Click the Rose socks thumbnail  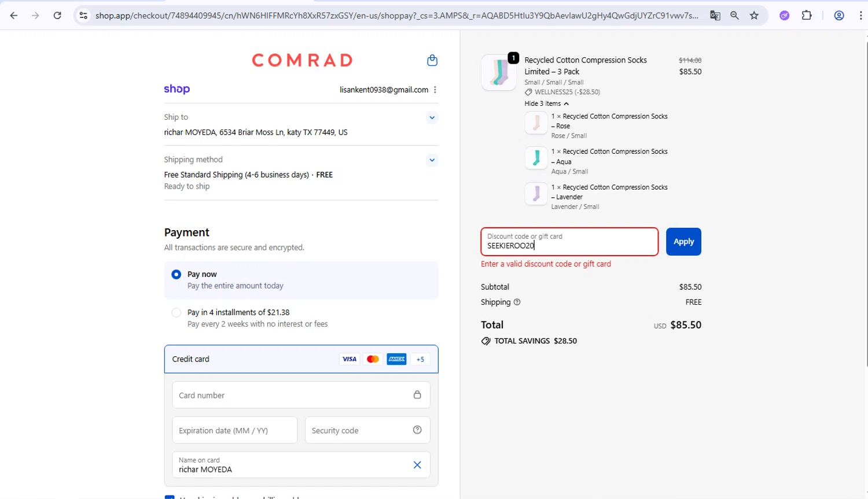[x=536, y=123]
